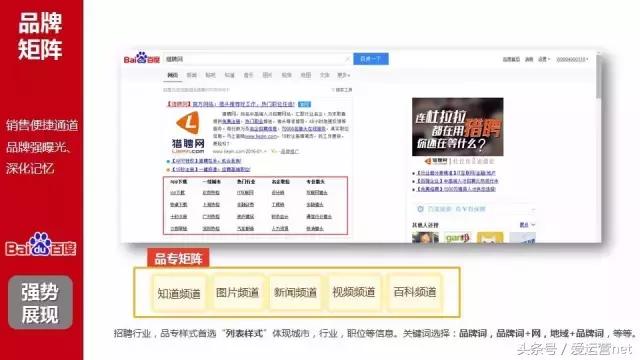Click the Baidu homepage link in the header
Screen dimensions: 640x360
511,60
